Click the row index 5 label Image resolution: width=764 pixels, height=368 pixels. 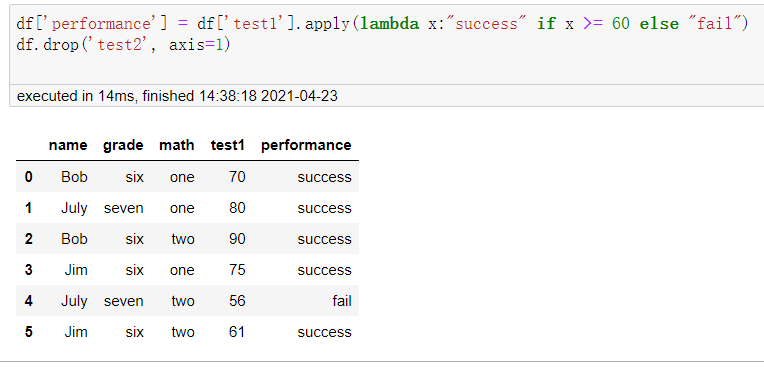point(29,332)
